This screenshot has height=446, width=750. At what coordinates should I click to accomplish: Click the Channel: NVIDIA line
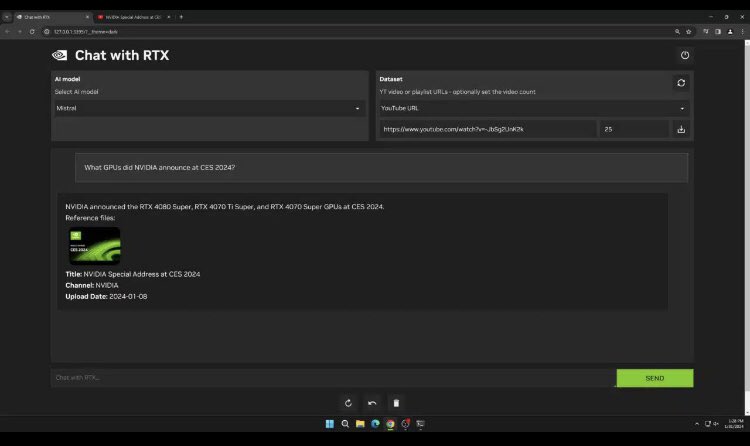(x=91, y=285)
